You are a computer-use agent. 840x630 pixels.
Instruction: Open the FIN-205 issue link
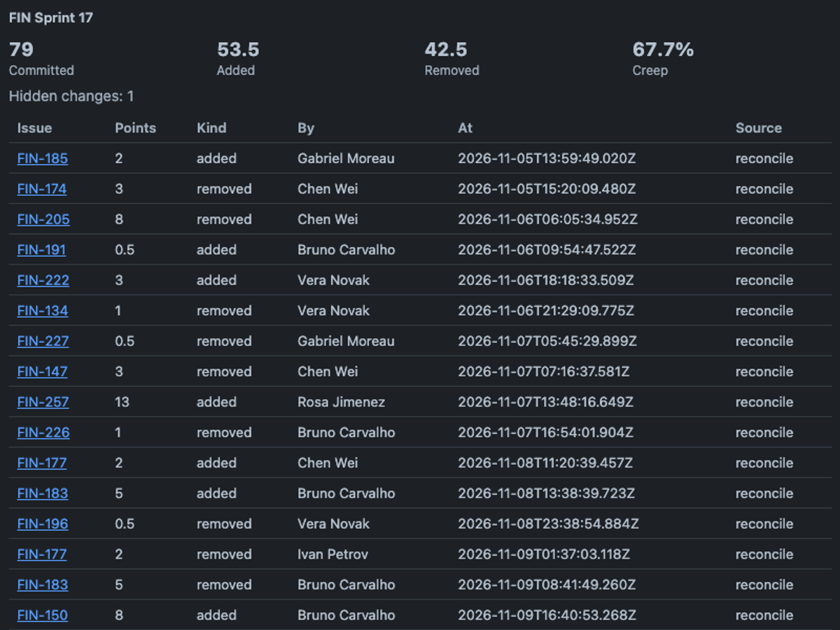[43, 219]
